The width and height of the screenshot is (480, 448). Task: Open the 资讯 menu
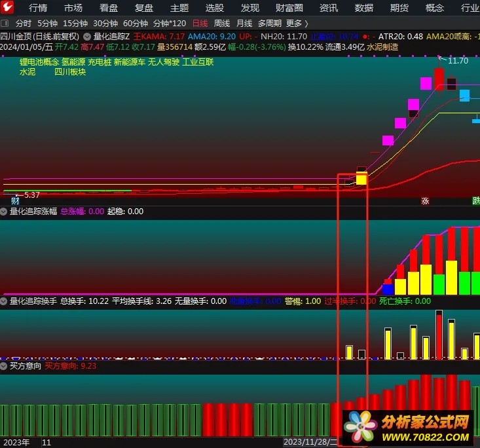329,8
